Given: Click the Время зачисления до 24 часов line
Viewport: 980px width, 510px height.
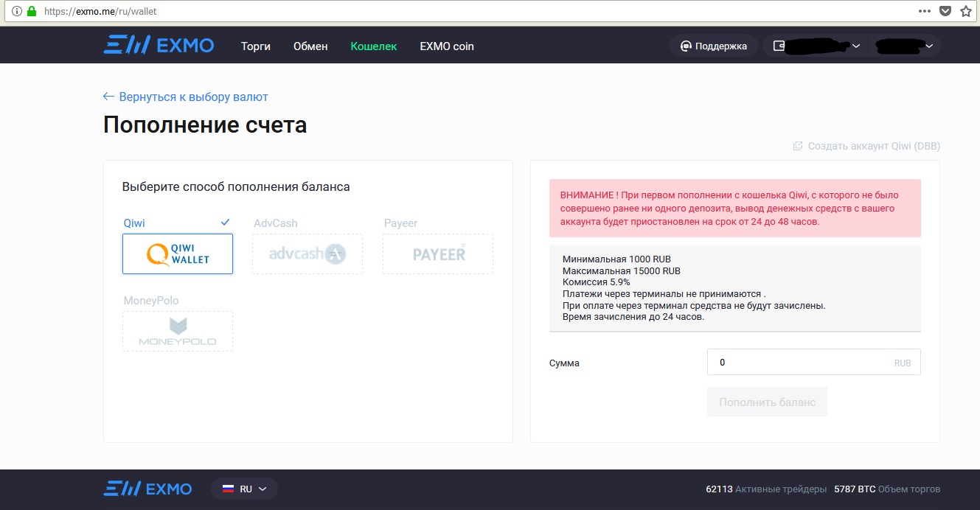Looking at the screenshot, I should [x=633, y=317].
